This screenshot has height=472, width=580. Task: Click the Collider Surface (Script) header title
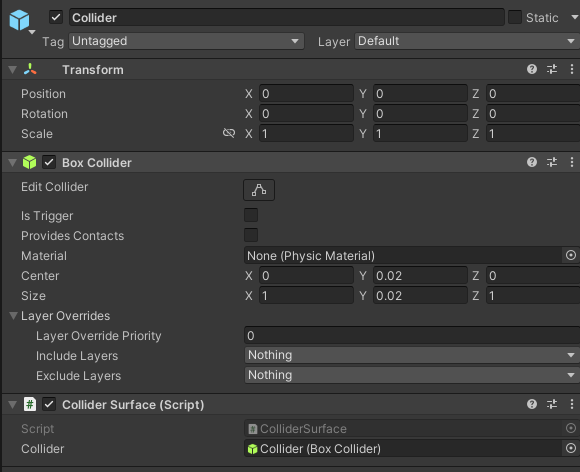[133, 404]
